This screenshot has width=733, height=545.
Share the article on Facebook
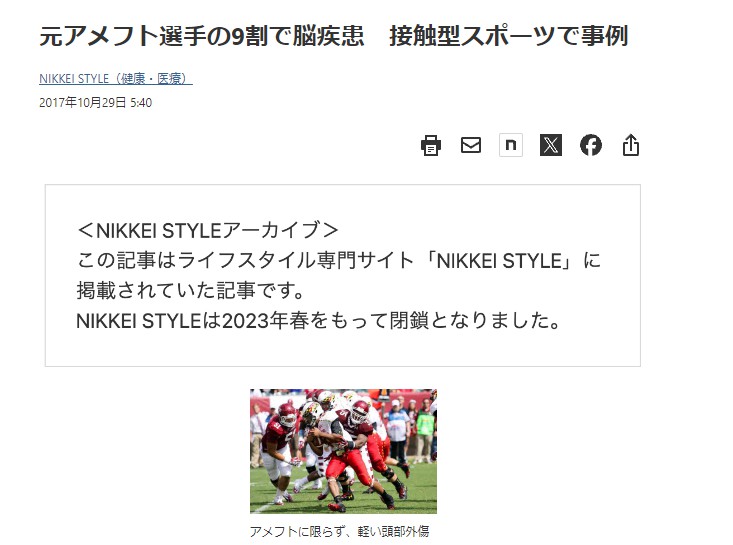pos(591,145)
